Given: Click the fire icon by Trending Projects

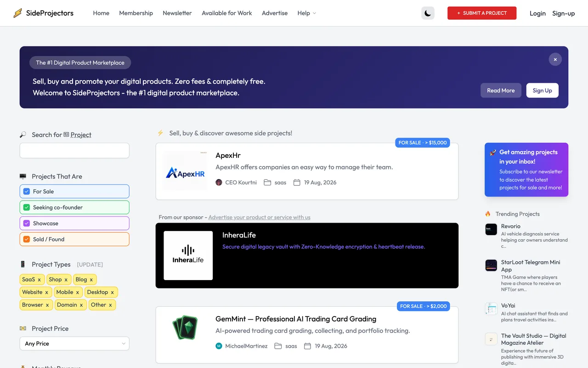Looking at the screenshot, I should (x=488, y=214).
